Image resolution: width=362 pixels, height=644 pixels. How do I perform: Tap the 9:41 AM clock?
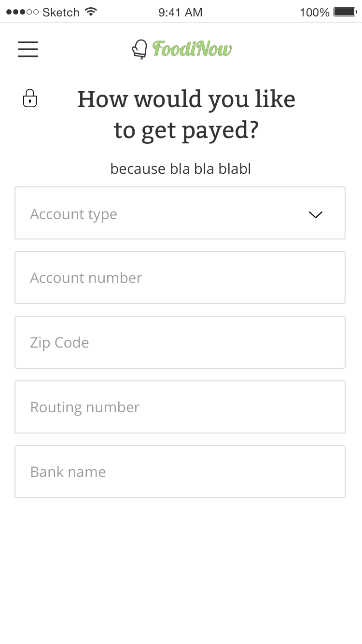(x=181, y=12)
